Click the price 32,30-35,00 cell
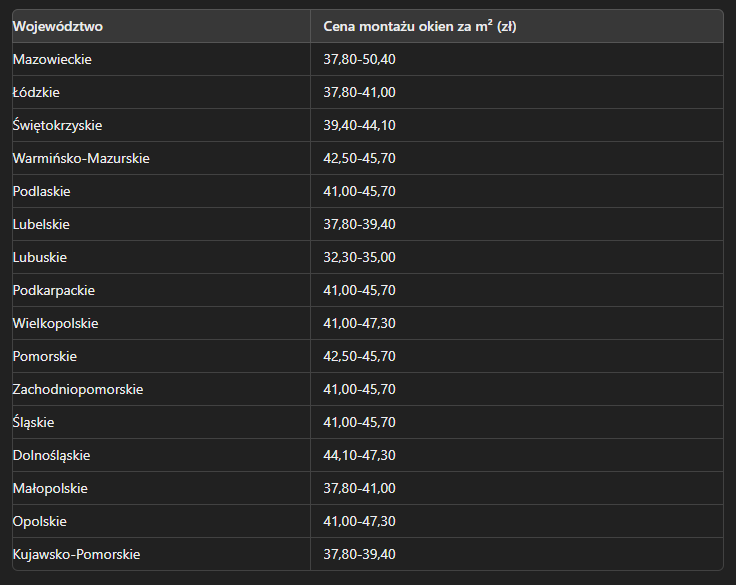Image resolution: width=736 pixels, height=585 pixels. (360, 257)
